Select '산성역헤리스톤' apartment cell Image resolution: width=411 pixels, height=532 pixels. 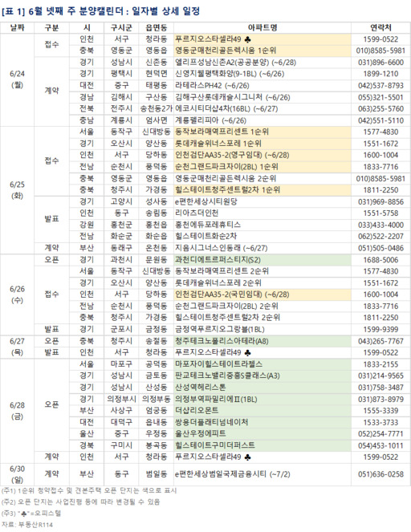click(x=262, y=388)
